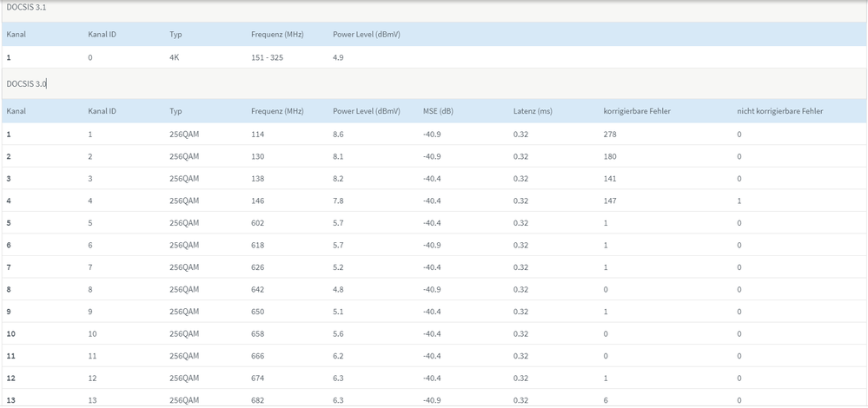Click latency 0.32 in the 658 MHz row
The height and width of the screenshot is (408, 868).
click(520, 334)
